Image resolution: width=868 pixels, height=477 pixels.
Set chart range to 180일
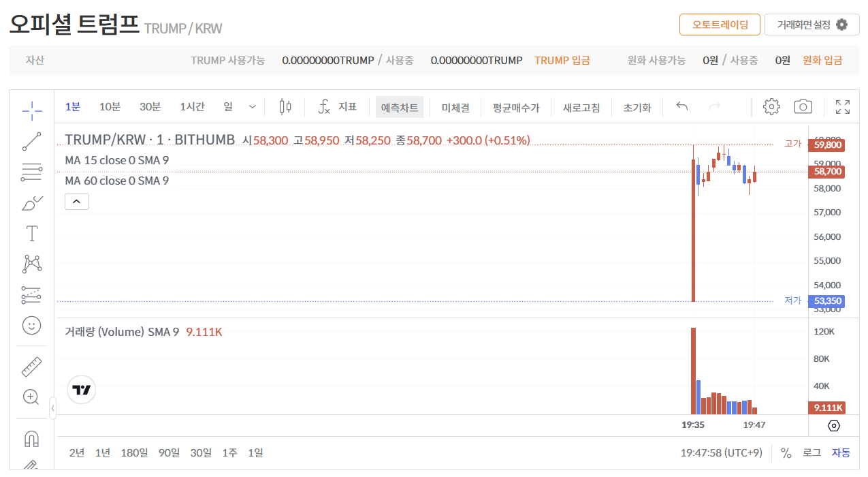(x=134, y=452)
